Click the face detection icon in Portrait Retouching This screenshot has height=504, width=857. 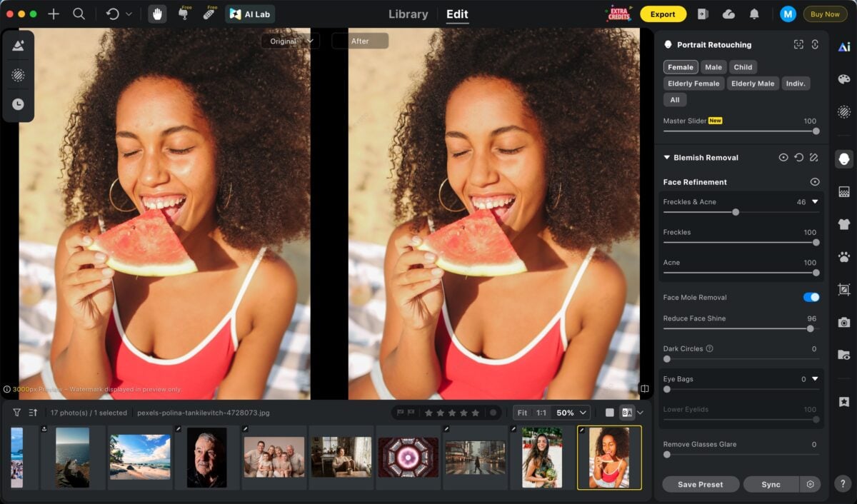tap(798, 44)
